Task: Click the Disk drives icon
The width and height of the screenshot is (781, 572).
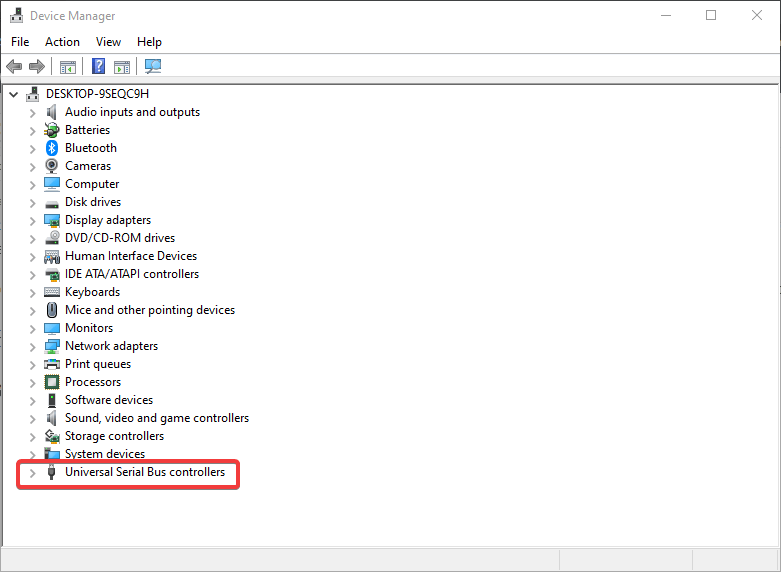Action: [52, 204]
